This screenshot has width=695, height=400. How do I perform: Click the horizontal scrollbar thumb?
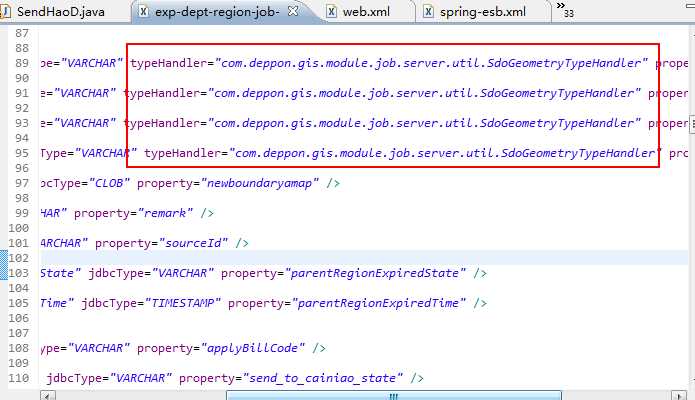pyautogui.click(x=394, y=396)
